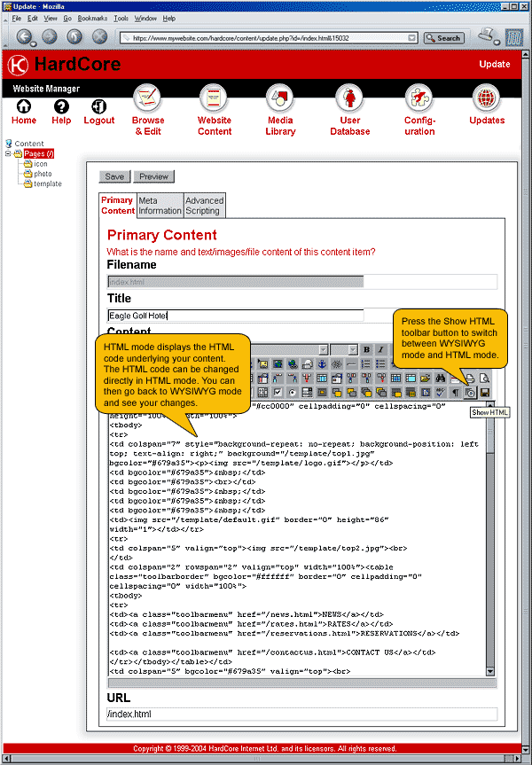Viewport: 532px width, 765px height.
Task: Open print preview in editor toolbar
Action: point(484,379)
